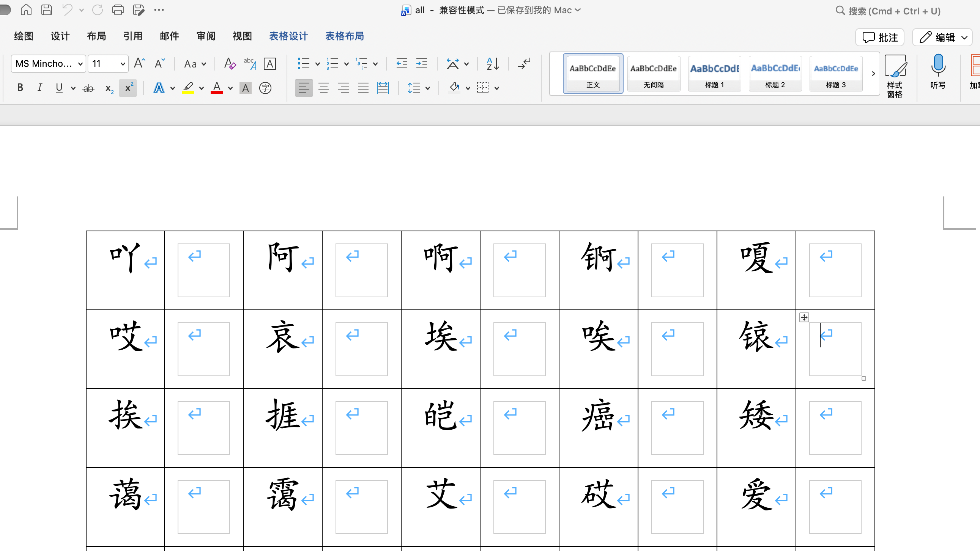Decrease indent

coord(402,63)
